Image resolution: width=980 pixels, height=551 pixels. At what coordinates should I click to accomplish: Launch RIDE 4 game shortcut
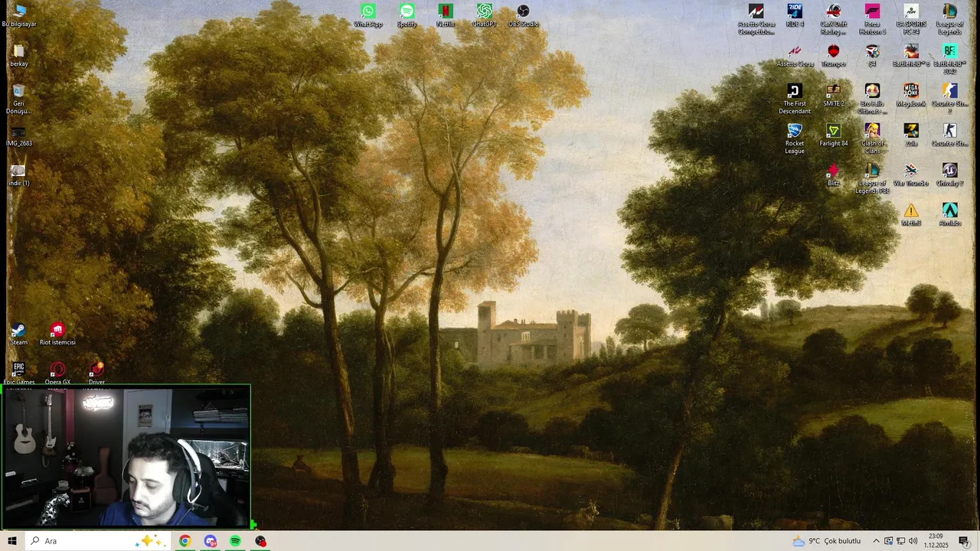[795, 15]
